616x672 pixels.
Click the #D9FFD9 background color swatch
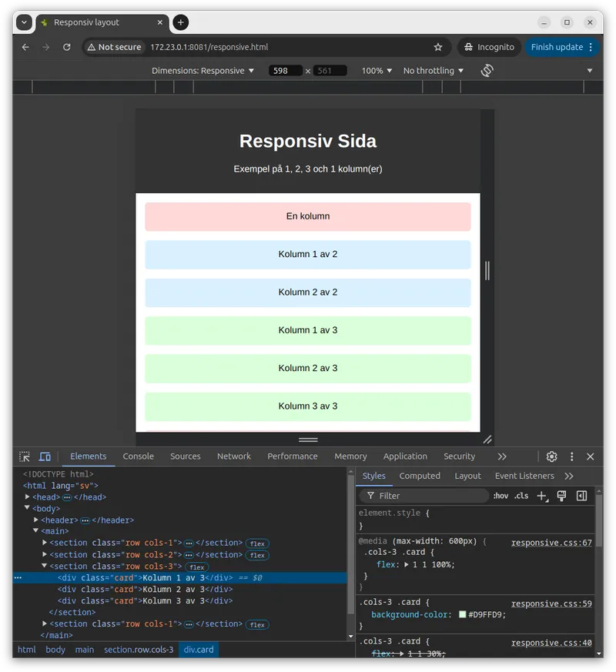[x=463, y=615]
